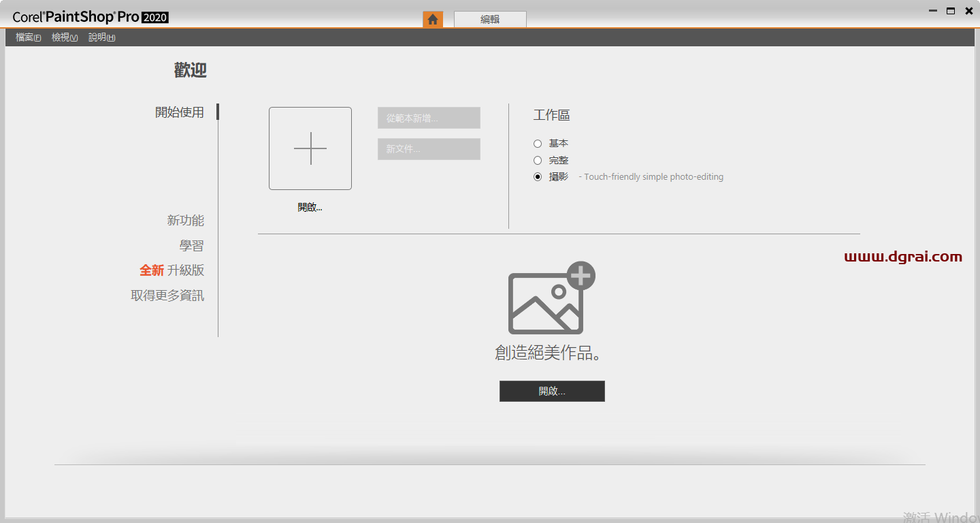The image size is (980, 523).
Task: Open the 檔案 menu
Action: 28,37
